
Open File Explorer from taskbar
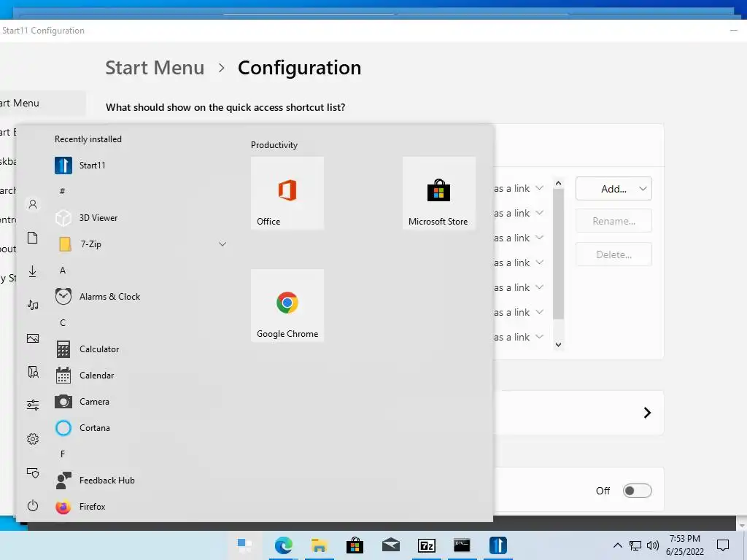tap(320, 545)
